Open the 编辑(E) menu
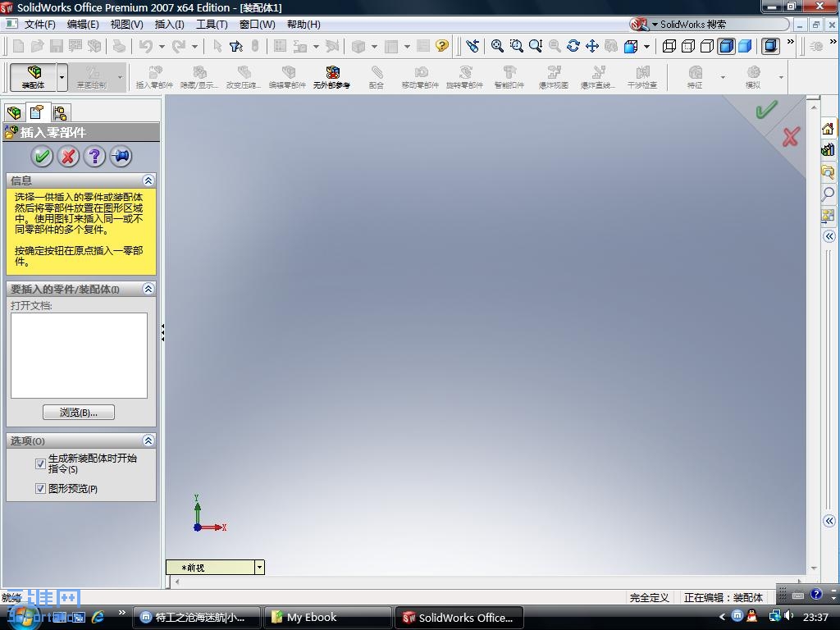 tap(83, 25)
